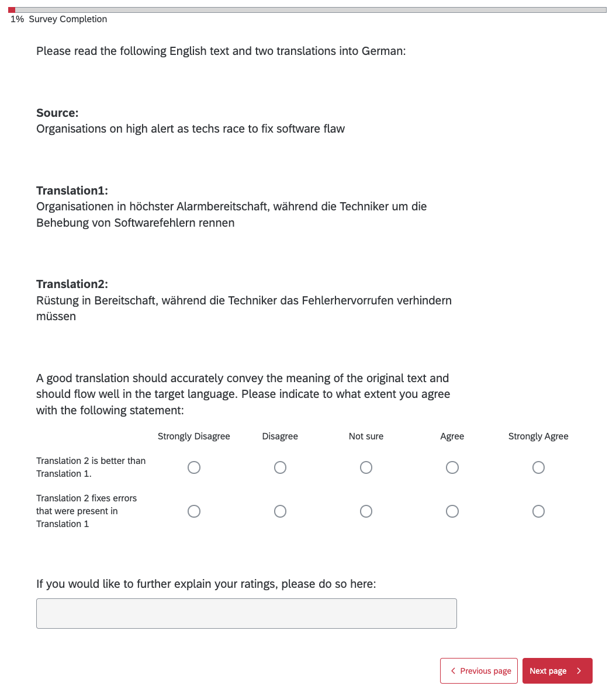This screenshot has height=693, width=616.
Task: Select Strongly Disagree for Translation 2 fixes errors
Action: (194, 511)
